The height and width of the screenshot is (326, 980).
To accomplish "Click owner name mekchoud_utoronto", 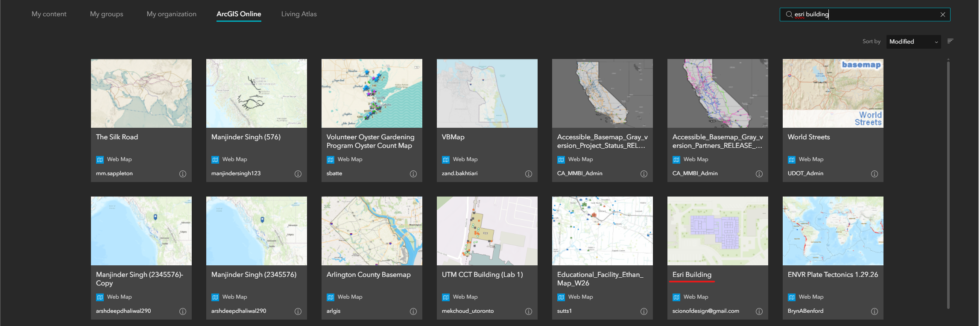I will [468, 311].
